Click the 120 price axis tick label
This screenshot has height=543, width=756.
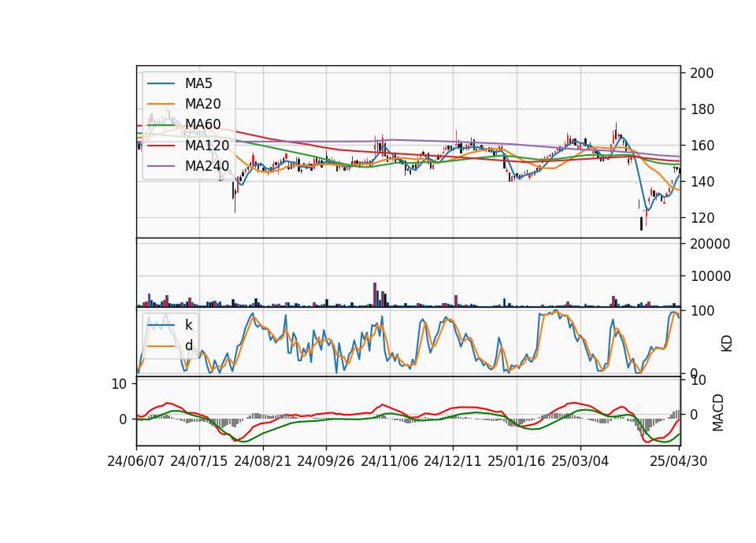tap(702, 218)
